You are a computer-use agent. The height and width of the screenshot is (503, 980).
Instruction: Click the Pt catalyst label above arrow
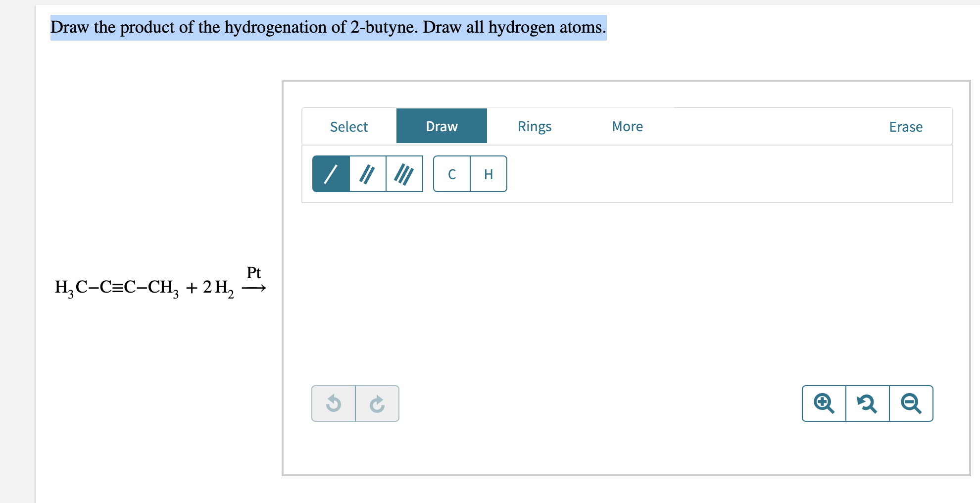tap(253, 273)
